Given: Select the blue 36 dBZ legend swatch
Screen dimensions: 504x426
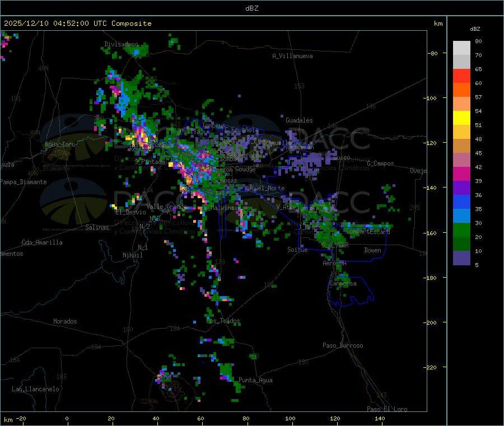Looking at the screenshot, I should (461, 202).
